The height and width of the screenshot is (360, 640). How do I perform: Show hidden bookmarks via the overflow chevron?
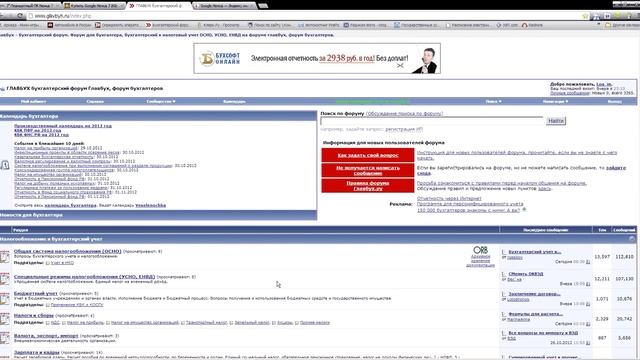point(599,25)
